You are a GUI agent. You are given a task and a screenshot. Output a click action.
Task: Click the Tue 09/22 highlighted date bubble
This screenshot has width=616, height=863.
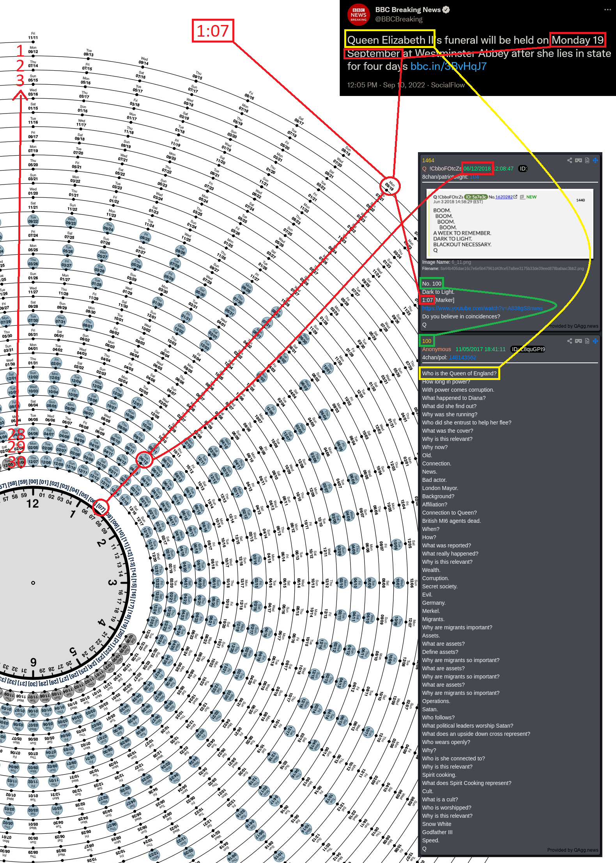[33, 220]
